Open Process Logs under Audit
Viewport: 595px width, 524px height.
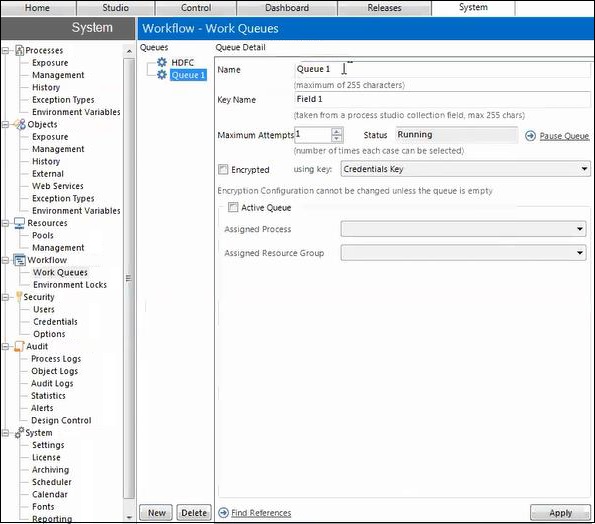[x=56, y=359]
